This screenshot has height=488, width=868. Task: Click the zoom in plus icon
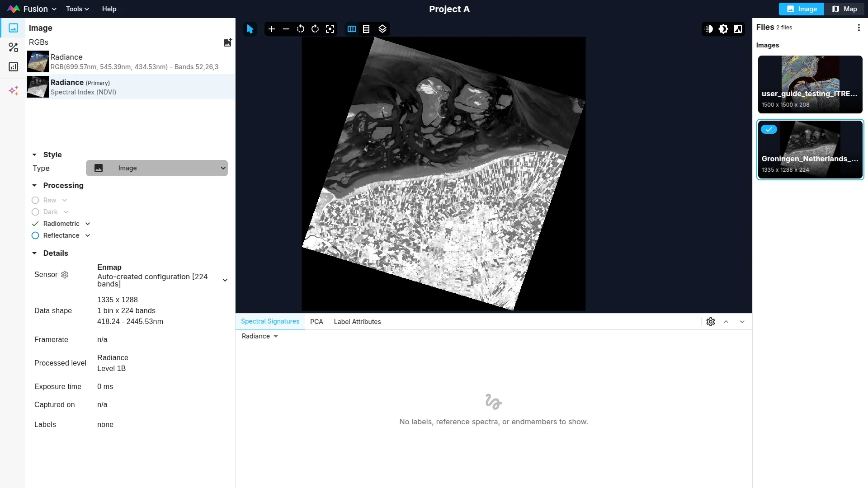click(271, 29)
